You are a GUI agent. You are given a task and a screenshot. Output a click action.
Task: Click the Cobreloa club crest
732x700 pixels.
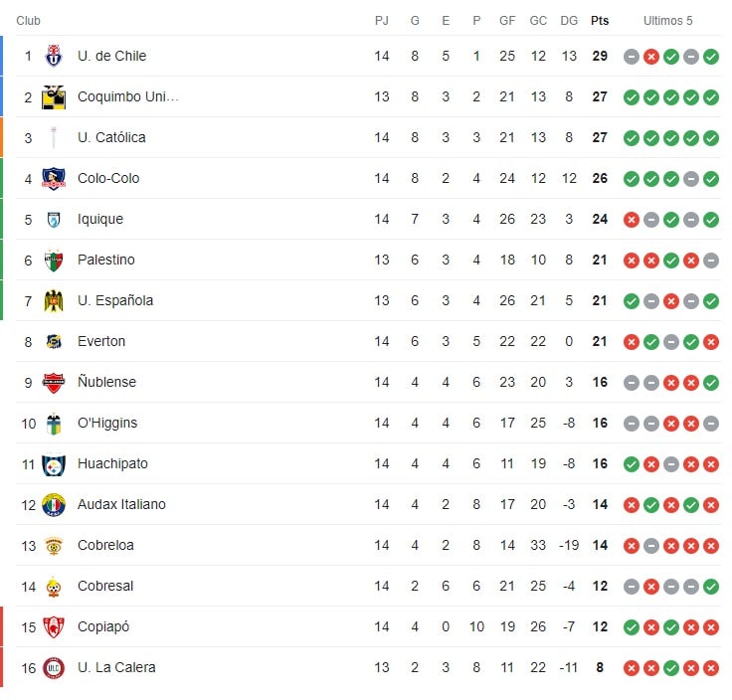click(x=54, y=546)
